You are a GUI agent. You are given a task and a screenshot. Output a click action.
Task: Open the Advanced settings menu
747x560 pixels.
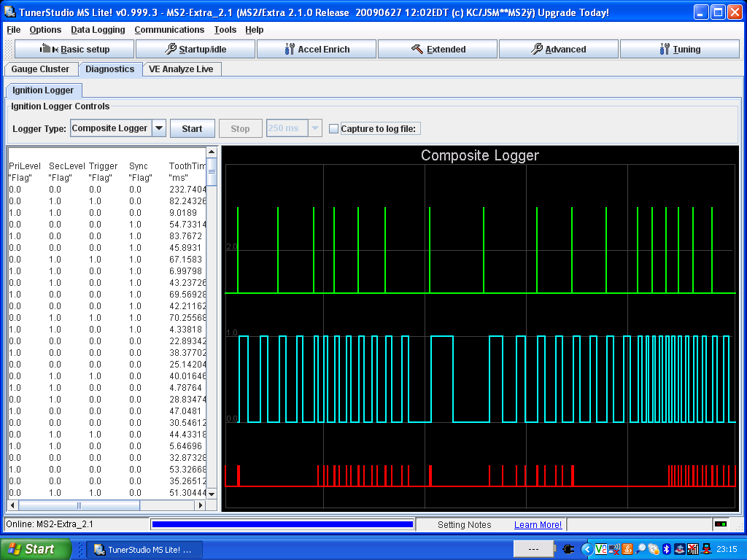tap(559, 50)
